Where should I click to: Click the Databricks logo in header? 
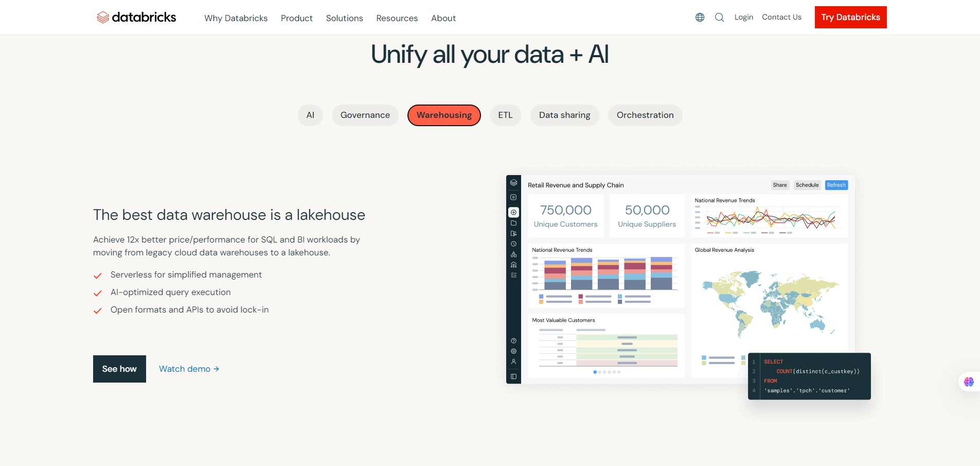[136, 18]
